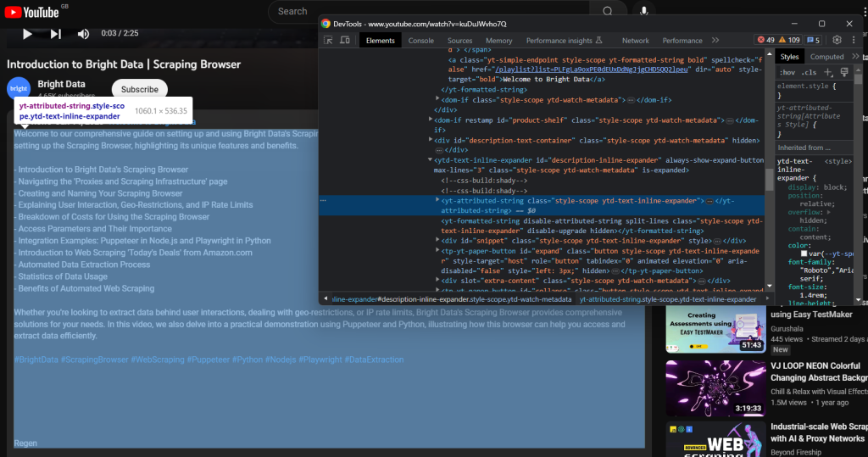The width and height of the screenshot is (868, 457).
Task: Toggle the .cls class editor
Action: [x=809, y=72]
